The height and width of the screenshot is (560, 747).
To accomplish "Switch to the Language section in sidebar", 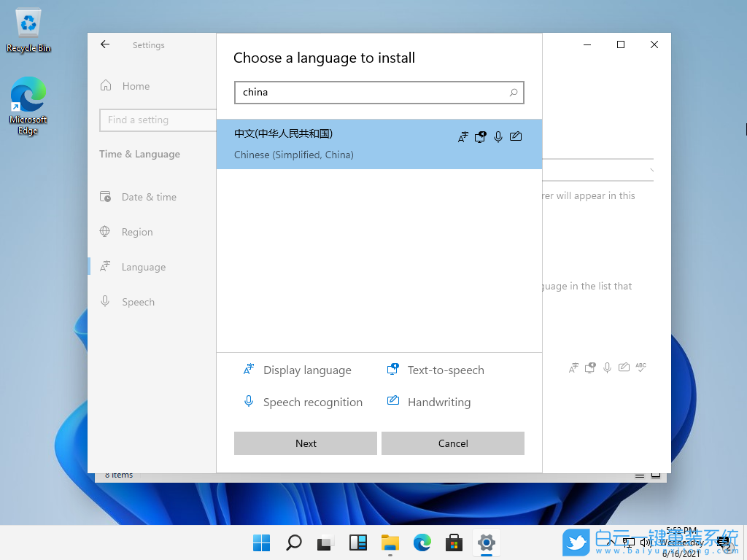I will tap(107, 266).
